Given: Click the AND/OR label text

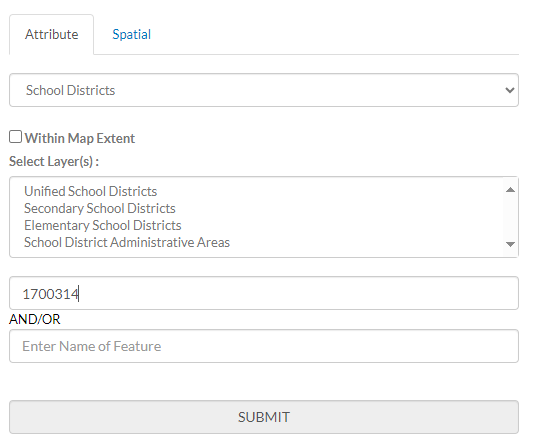Looking at the screenshot, I should [34, 319].
